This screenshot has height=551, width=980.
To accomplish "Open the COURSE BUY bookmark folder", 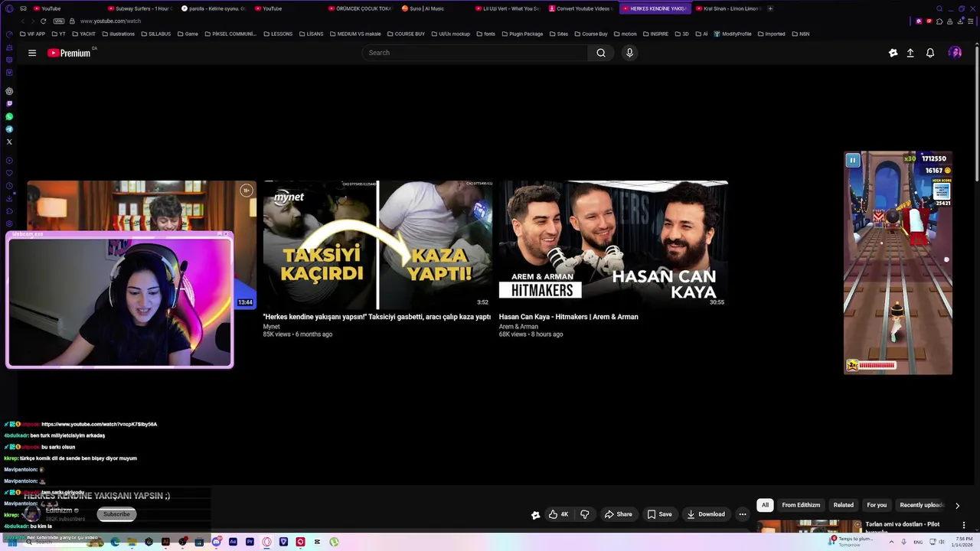I will click(406, 34).
